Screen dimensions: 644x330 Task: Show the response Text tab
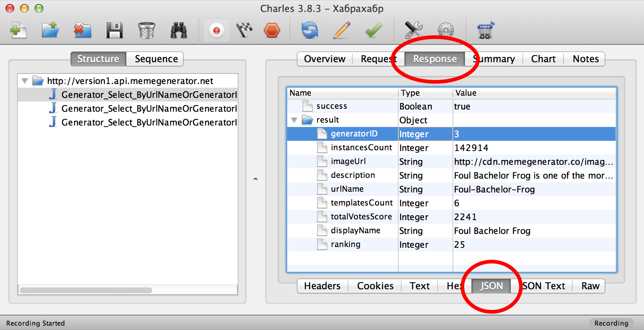[x=419, y=286]
